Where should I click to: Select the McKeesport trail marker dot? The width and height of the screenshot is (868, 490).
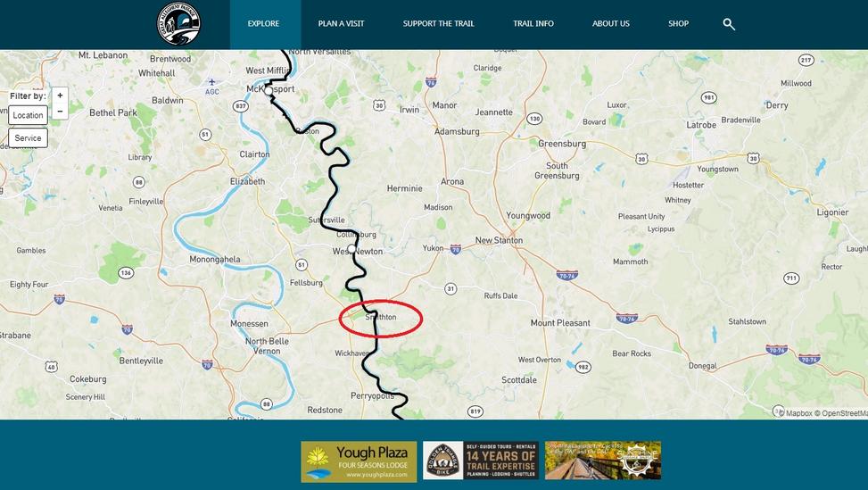[269, 90]
